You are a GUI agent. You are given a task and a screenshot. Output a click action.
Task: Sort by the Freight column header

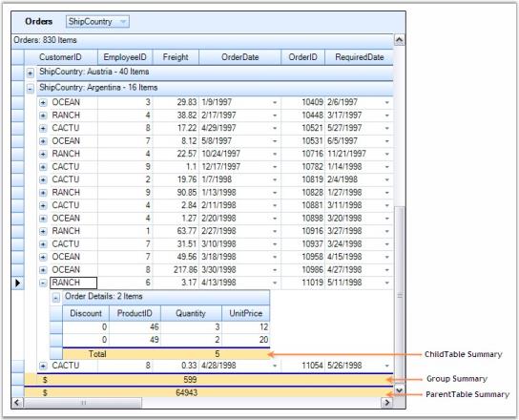[176, 57]
